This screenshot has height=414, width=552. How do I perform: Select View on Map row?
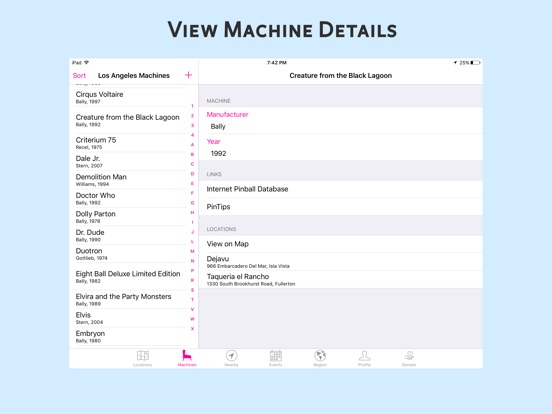coord(340,244)
